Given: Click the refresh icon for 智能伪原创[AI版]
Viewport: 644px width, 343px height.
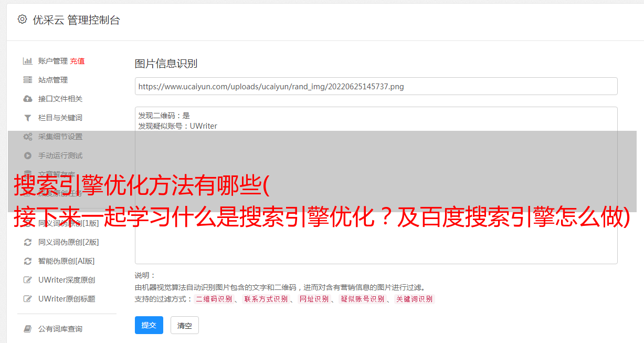Looking at the screenshot, I should coord(28,261).
